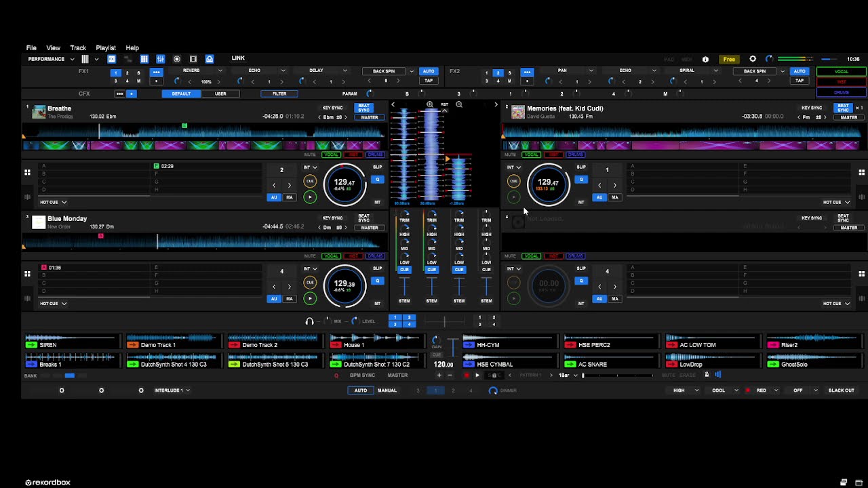Select the USER tab in CFX
Image resolution: width=868 pixels, height=488 pixels.
[x=220, y=94]
